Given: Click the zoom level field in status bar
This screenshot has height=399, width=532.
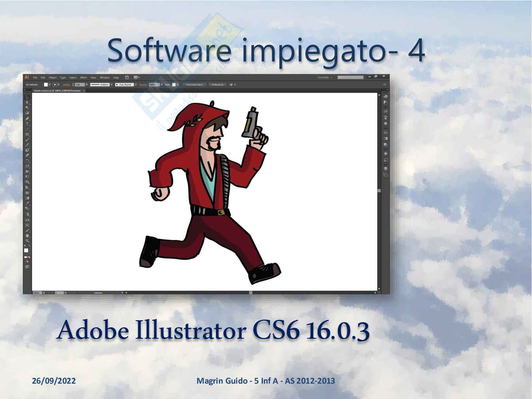Looking at the screenshot, I should pyautogui.click(x=37, y=293).
